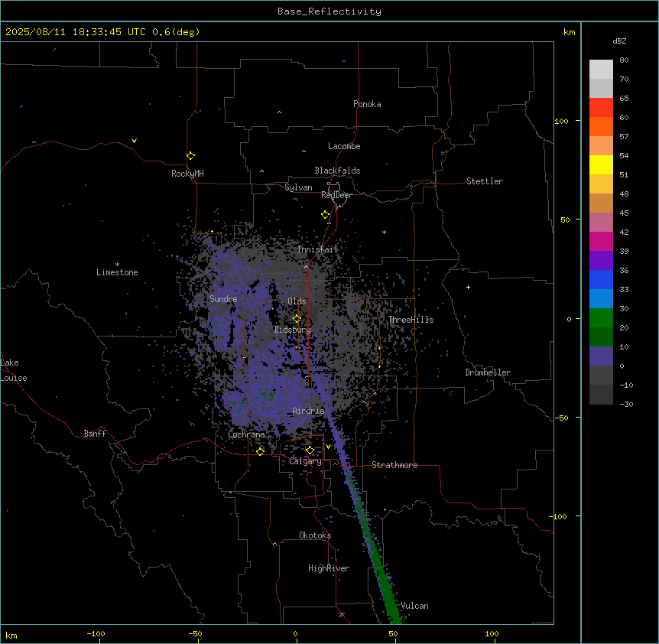659x644 pixels.
Task: Click the Sylvan map label
Action: (298, 187)
